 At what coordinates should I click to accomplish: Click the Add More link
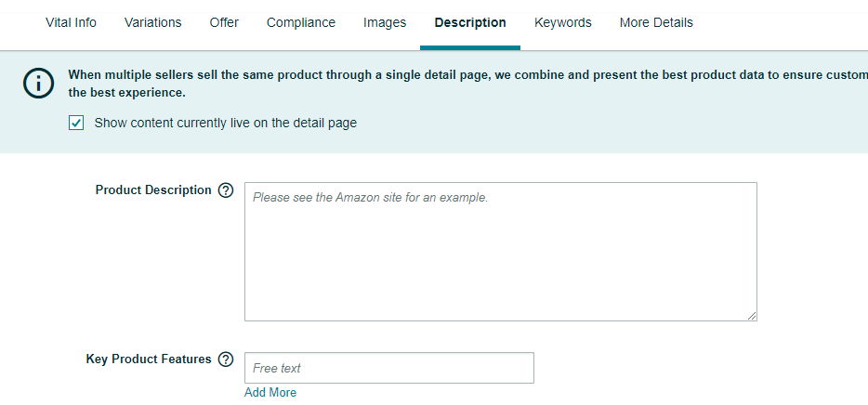(270, 392)
